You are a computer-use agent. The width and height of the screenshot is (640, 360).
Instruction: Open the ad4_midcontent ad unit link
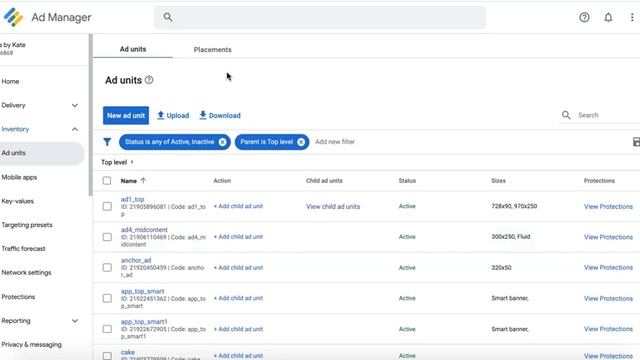[144, 230]
